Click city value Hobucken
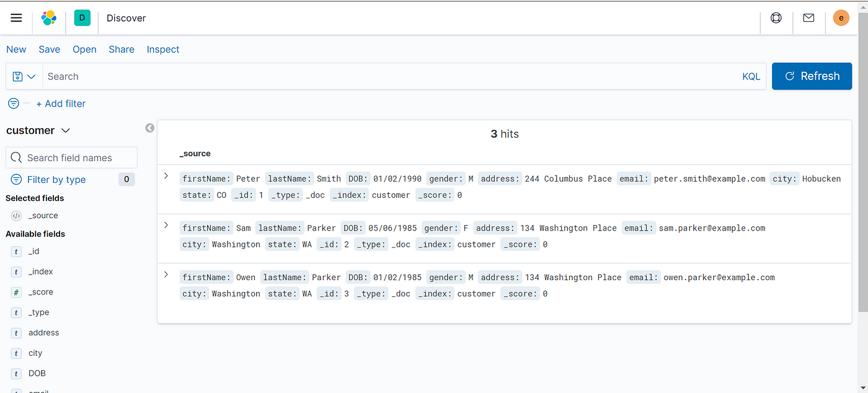The image size is (868, 393). tap(821, 179)
